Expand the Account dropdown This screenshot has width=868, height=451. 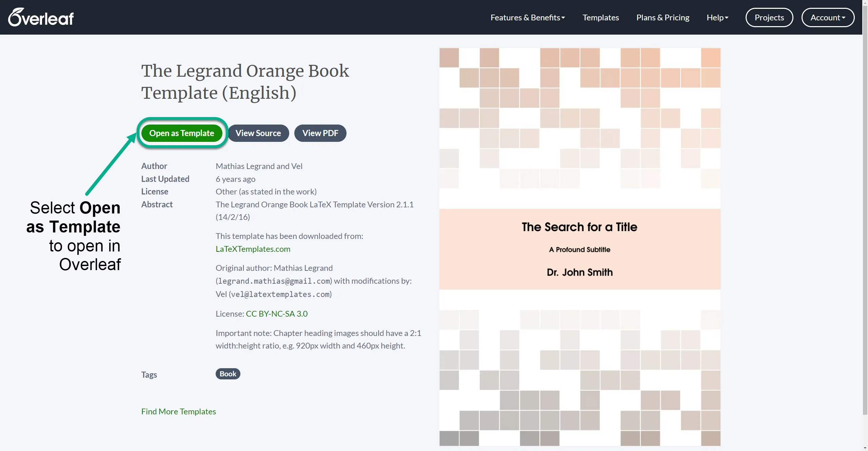point(828,17)
